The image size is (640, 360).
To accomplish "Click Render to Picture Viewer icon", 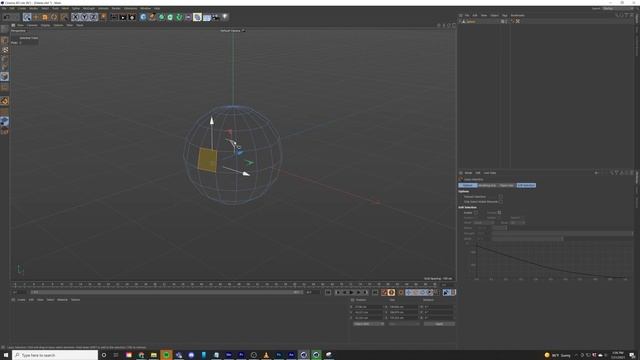I will 123,17.
